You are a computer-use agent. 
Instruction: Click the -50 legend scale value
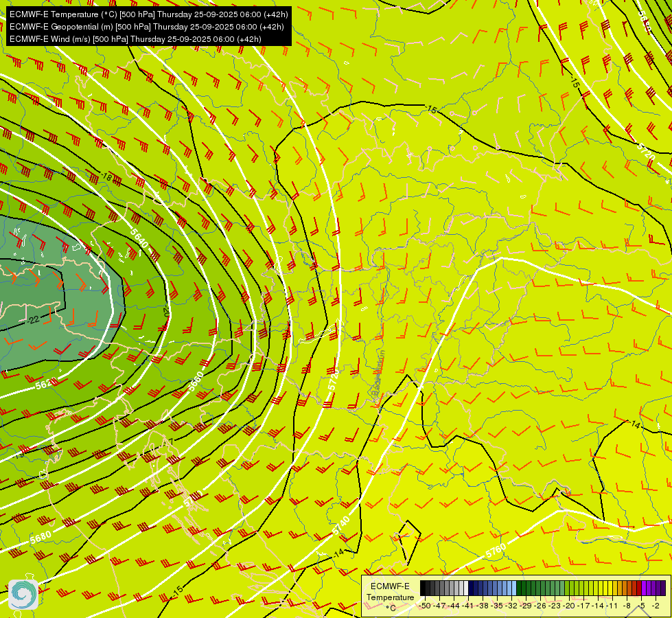[x=425, y=606]
